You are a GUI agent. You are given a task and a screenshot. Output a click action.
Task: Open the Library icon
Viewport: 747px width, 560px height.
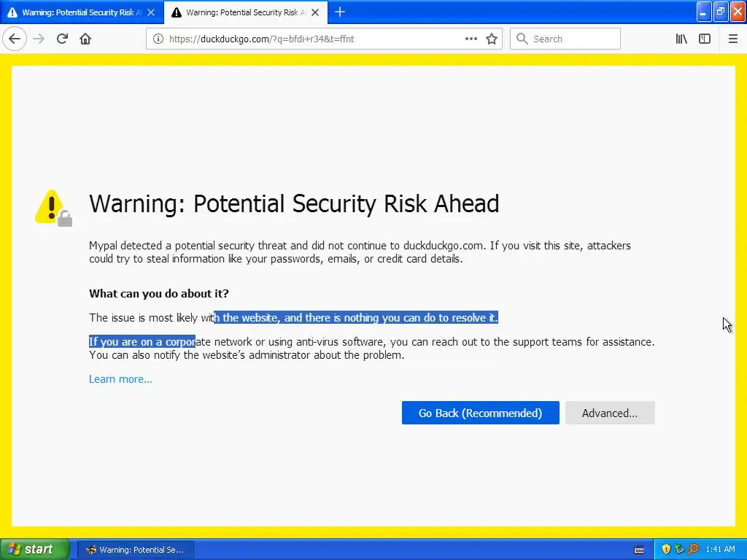(x=681, y=39)
